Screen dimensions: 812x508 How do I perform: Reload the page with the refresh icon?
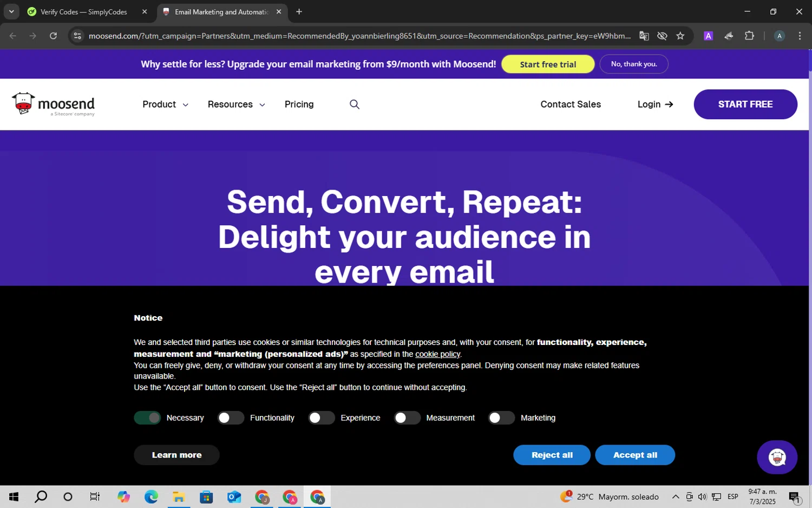coord(53,36)
